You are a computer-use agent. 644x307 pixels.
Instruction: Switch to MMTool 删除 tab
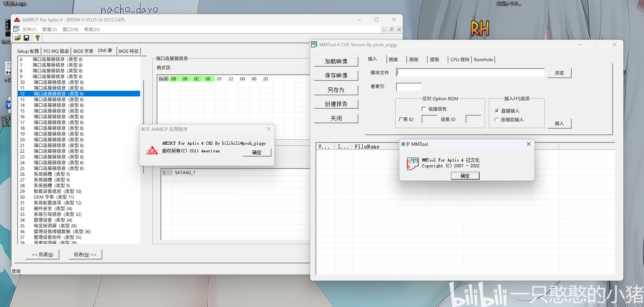[414, 60]
